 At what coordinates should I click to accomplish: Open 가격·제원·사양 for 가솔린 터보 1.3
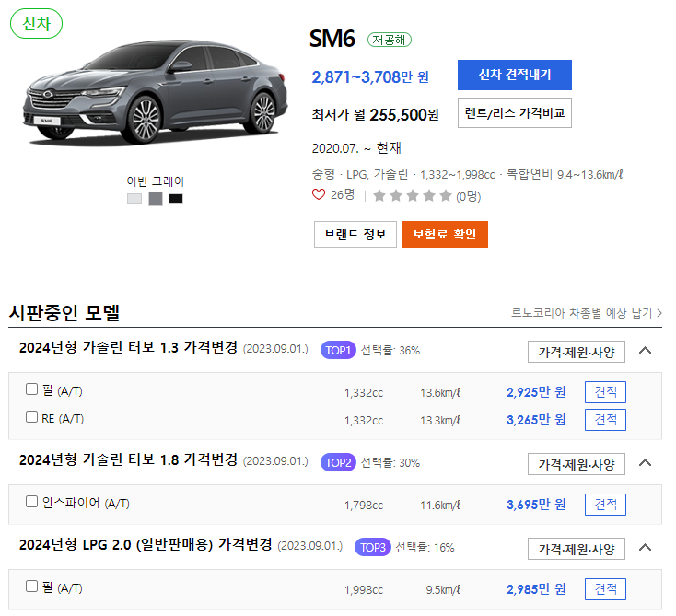(577, 352)
